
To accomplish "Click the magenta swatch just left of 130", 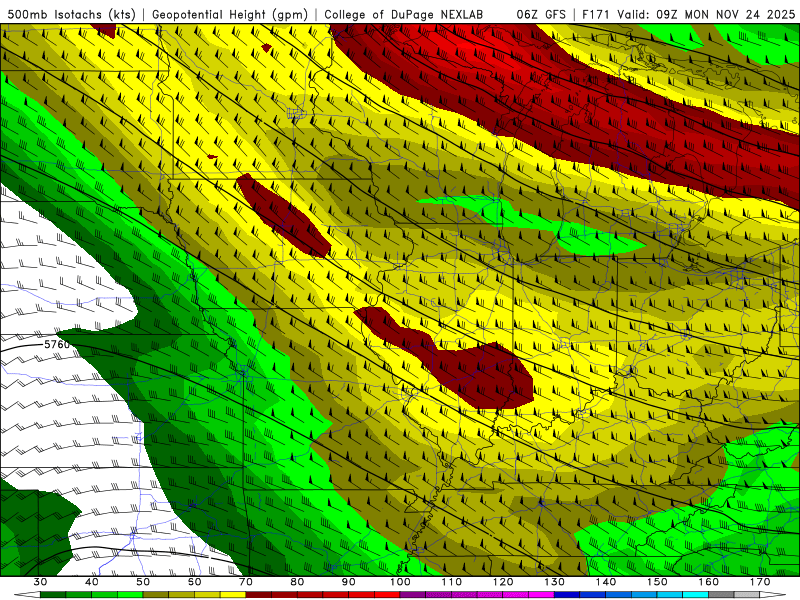I will pyautogui.click(x=541, y=595).
